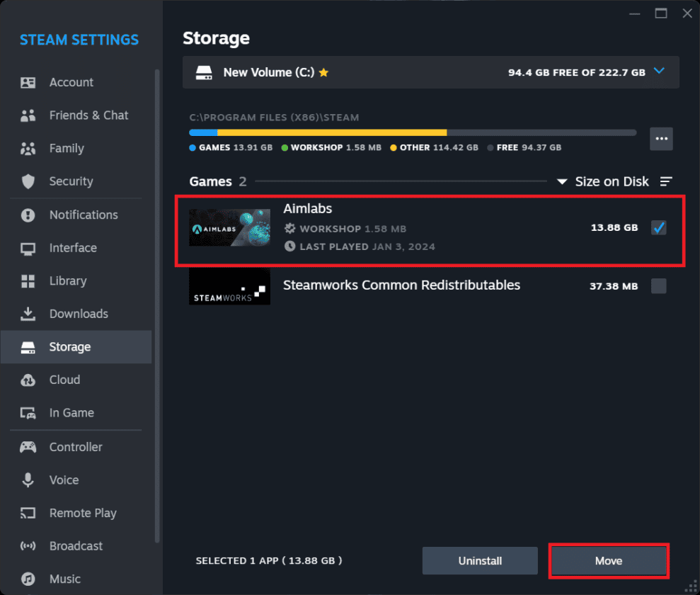
Task: Toggle the Aimlabs selection checkbox
Action: pyautogui.click(x=659, y=227)
